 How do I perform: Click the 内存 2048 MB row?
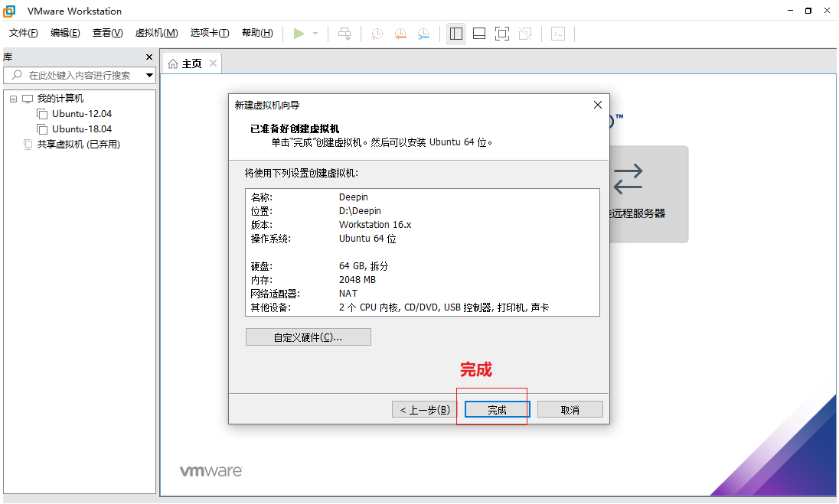422,280
